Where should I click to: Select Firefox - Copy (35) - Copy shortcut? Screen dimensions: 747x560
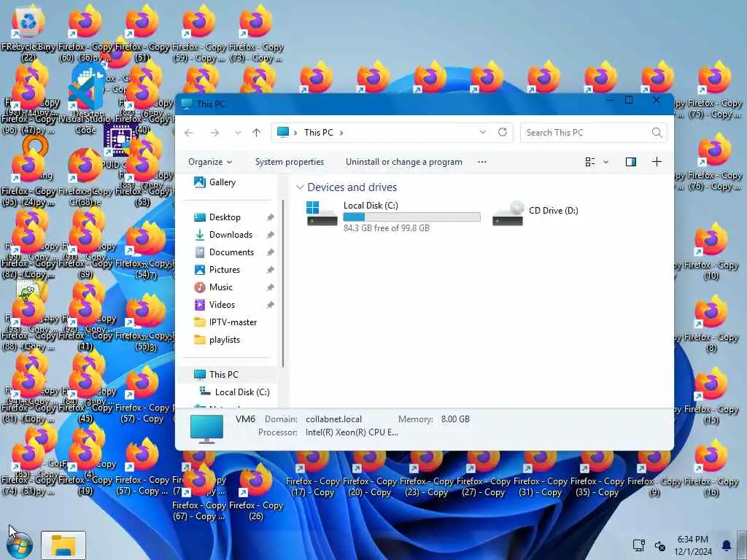[x=597, y=474]
